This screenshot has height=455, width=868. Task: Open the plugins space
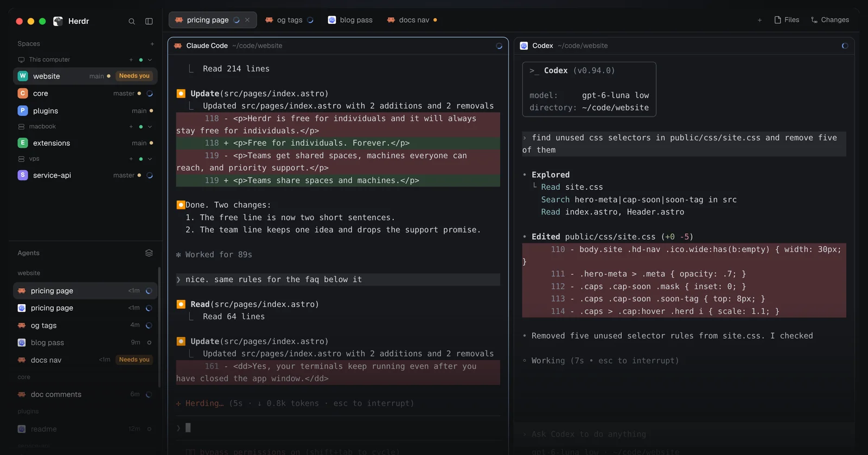[85, 111]
